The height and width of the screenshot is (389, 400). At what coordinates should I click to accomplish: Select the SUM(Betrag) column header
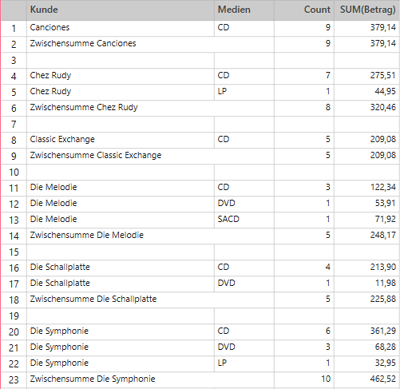[x=367, y=10]
